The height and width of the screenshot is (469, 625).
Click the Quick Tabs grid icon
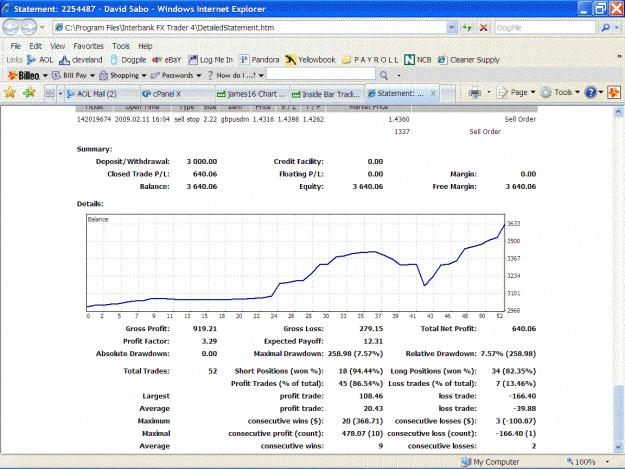tap(50, 94)
